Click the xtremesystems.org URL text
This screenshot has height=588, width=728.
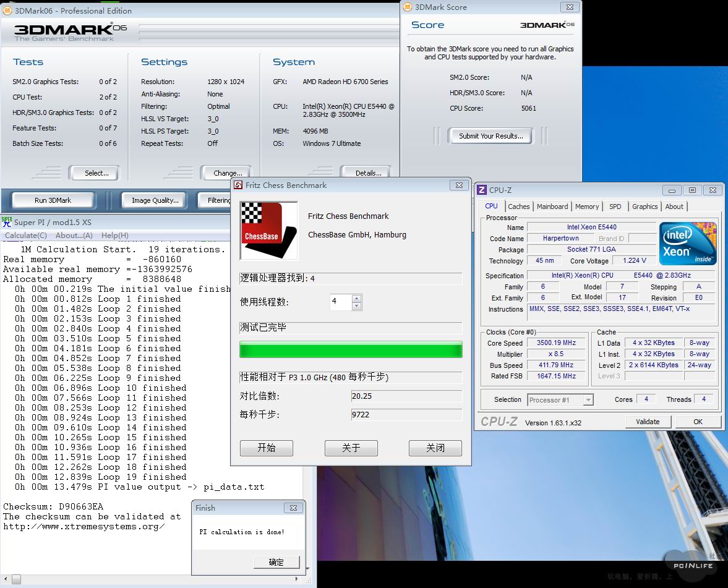tap(84, 527)
